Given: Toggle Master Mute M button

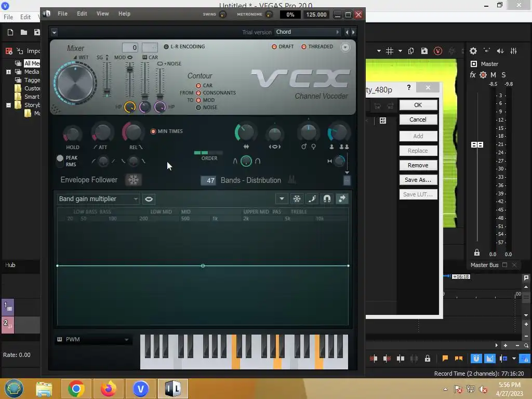Looking at the screenshot, I should (494, 75).
